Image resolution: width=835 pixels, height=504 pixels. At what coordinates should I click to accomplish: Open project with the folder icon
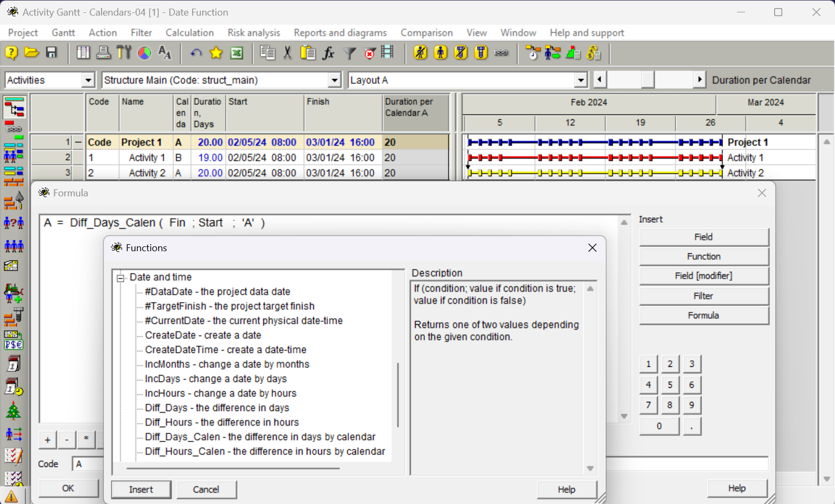[32, 53]
